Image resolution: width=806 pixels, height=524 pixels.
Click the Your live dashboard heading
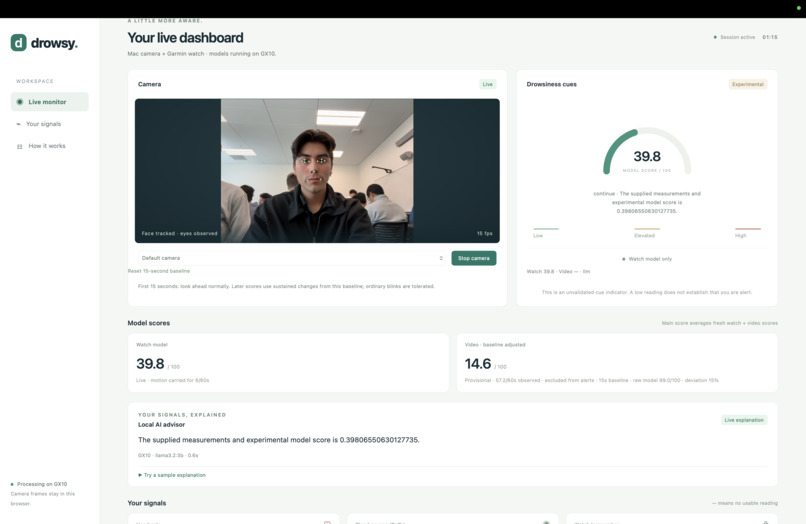point(186,38)
